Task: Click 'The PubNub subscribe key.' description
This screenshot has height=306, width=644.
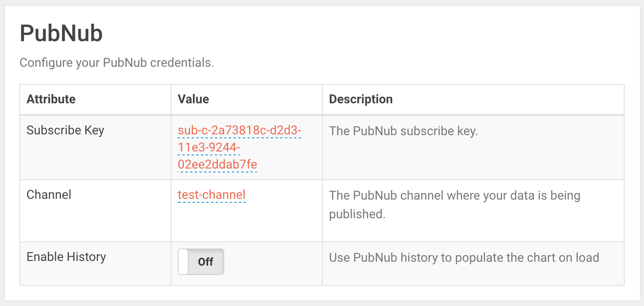Action: pos(403,131)
